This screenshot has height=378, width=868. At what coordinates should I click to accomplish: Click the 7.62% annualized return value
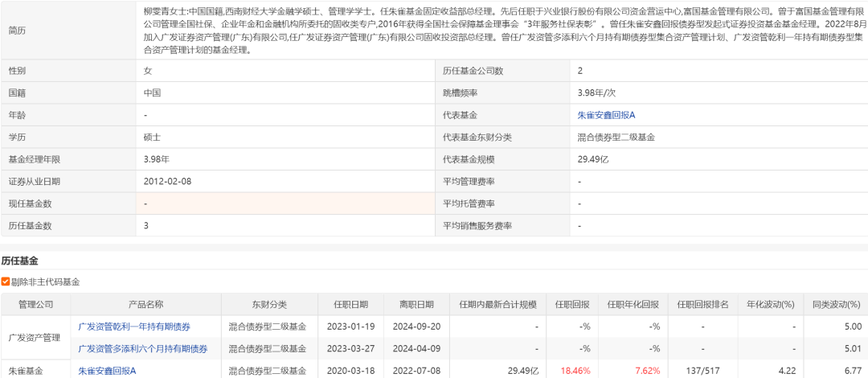(x=647, y=371)
